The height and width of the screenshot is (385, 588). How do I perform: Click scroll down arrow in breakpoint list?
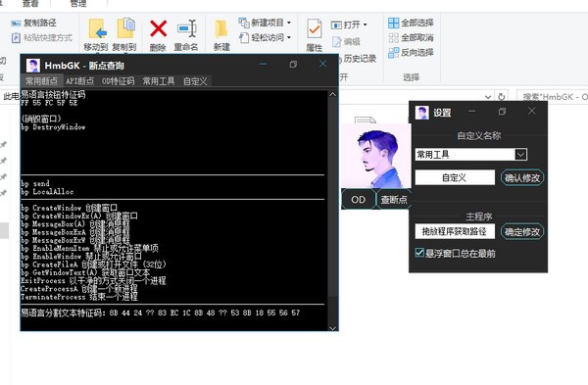coord(332,328)
